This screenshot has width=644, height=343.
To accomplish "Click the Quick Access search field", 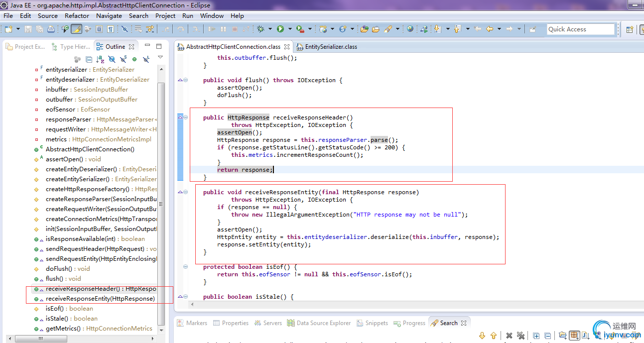I will [x=580, y=29].
